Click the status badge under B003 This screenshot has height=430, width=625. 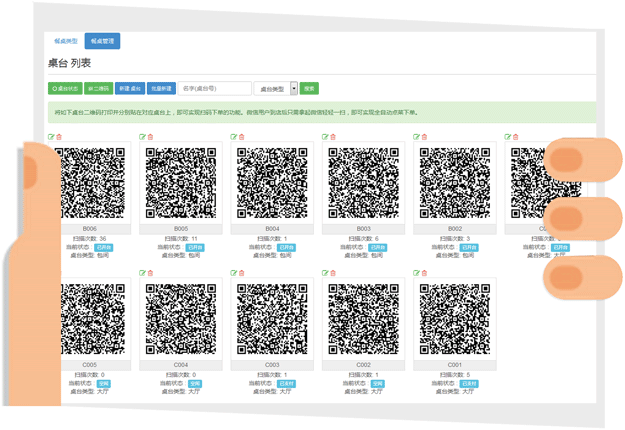377,247
